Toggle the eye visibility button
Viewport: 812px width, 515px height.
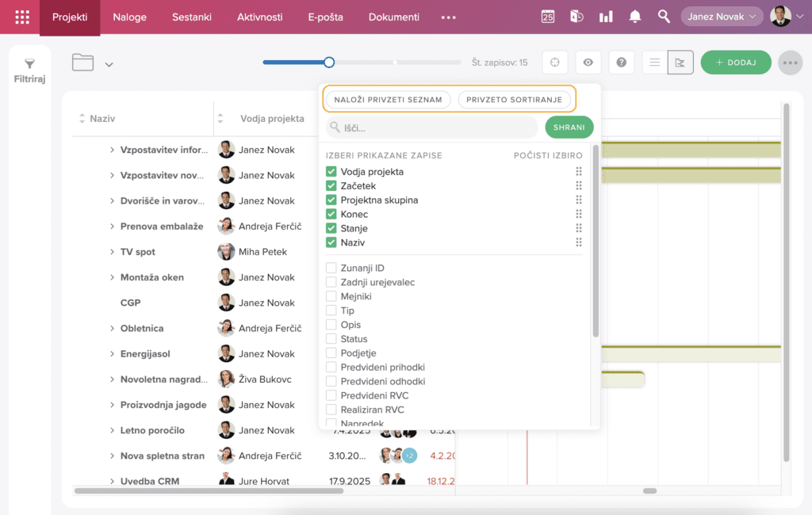[x=588, y=63]
